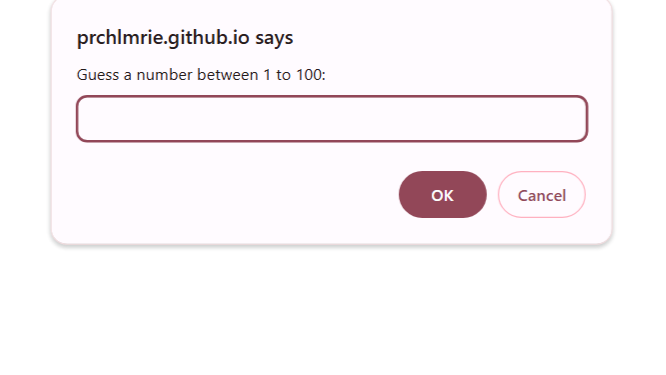Viewport: 666px width, 375px height.
Task: Click the OK button
Action: pos(443,195)
